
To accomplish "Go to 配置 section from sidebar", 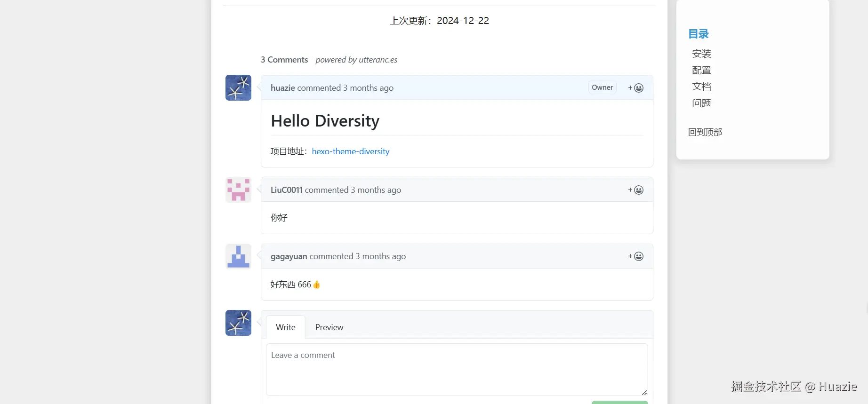I will pos(701,70).
